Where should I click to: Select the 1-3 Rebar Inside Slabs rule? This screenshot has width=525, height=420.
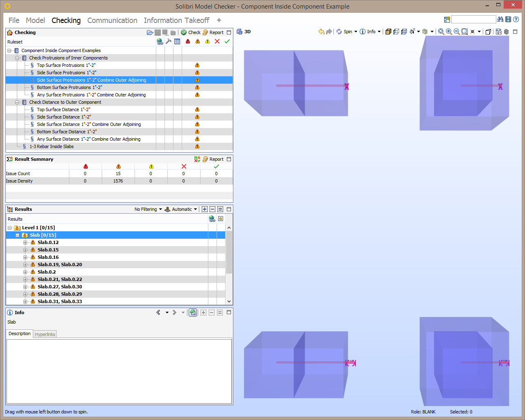(52, 146)
